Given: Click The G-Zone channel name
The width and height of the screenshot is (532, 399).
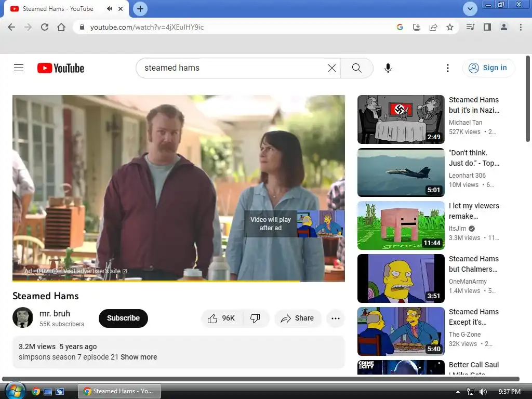Looking at the screenshot, I should [x=464, y=334].
